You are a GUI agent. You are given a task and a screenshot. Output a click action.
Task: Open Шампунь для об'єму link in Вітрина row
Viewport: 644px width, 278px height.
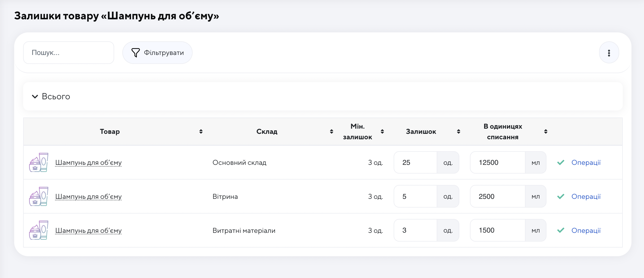coord(88,196)
